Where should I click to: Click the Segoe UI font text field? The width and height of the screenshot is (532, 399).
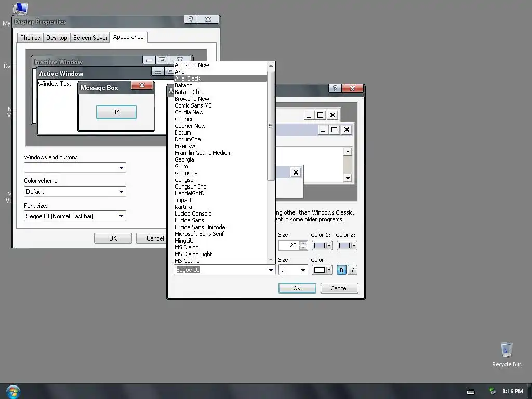(220, 270)
